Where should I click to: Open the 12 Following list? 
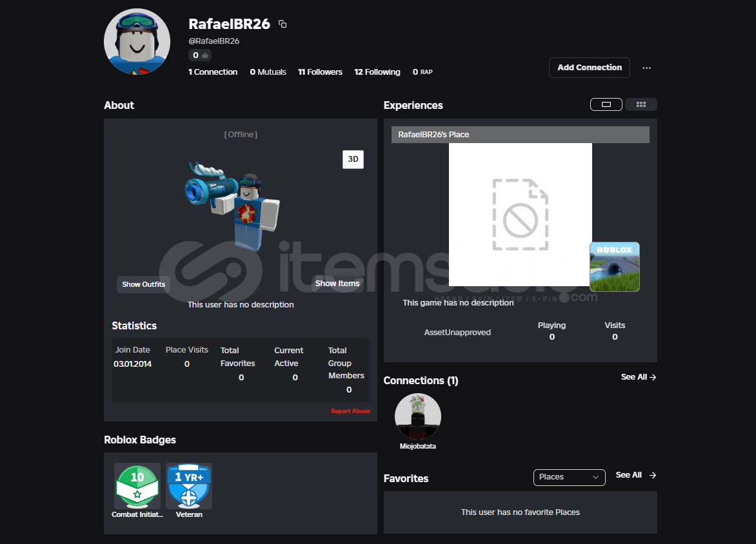[377, 72]
